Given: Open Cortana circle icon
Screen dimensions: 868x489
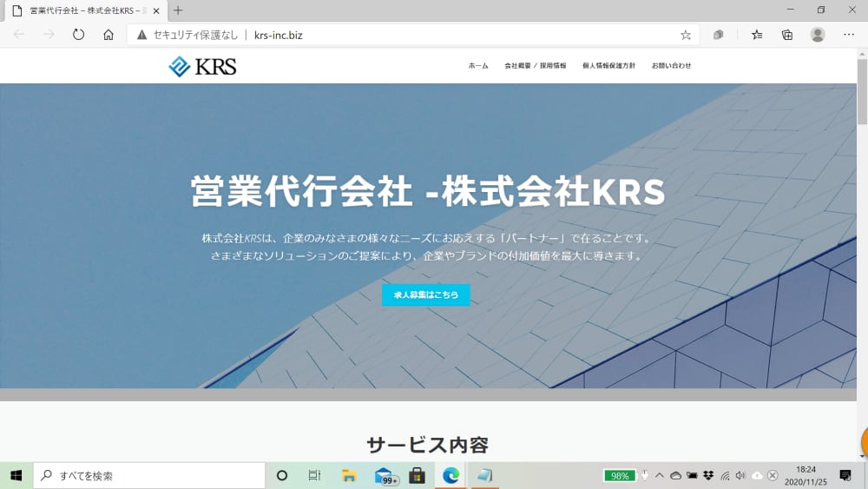Looking at the screenshot, I should point(282,475).
